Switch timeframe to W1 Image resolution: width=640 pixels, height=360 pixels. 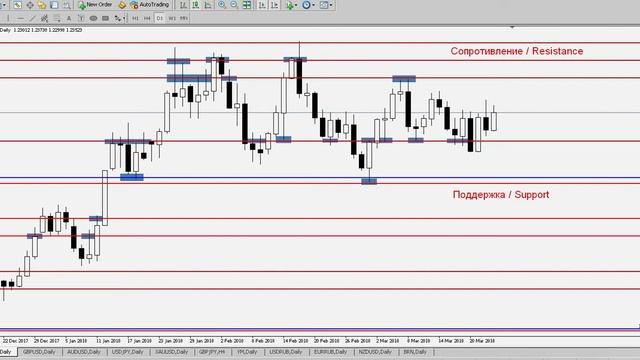pyautogui.click(x=172, y=18)
